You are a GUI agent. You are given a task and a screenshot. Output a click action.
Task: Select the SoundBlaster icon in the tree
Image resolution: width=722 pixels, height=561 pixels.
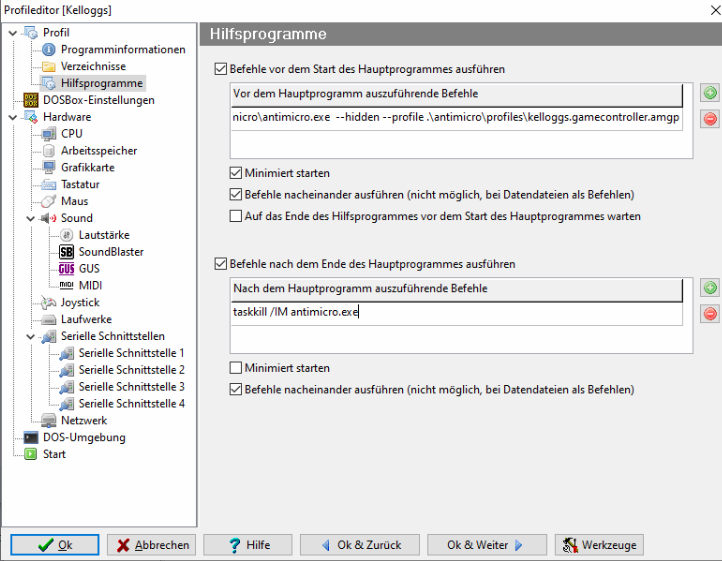click(x=67, y=252)
